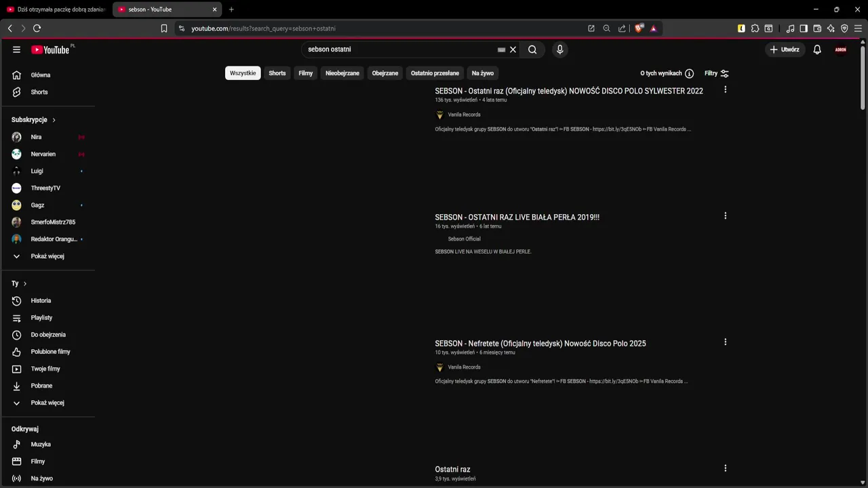Viewport: 868px width, 488px height.
Task: Open the account avatar menu
Action: tap(840, 49)
